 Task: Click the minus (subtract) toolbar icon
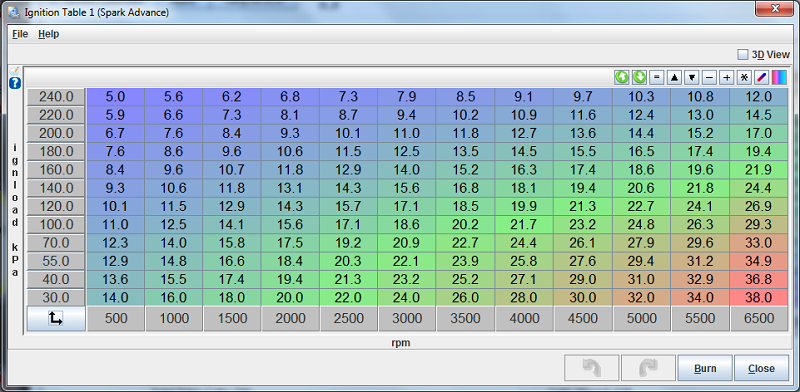coord(709,78)
